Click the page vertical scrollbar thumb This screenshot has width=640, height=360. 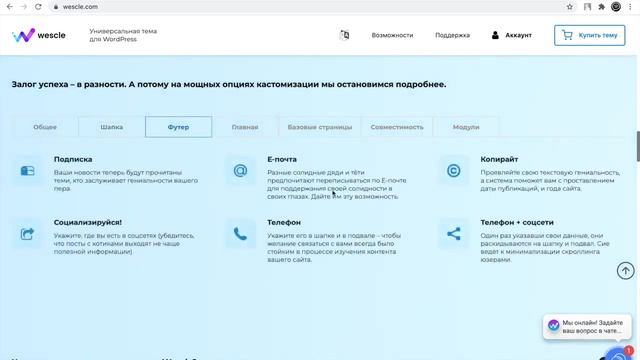tap(638, 146)
